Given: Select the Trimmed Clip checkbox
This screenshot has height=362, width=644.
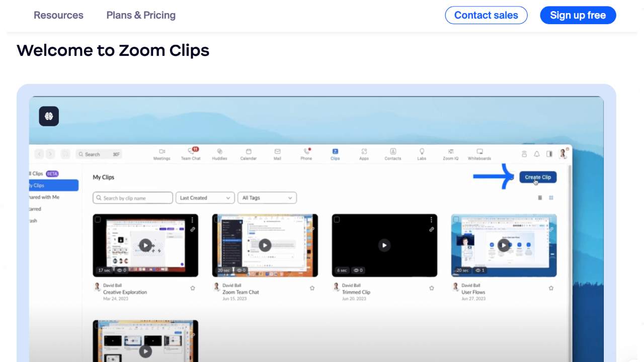Looking at the screenshot, I should pyautogui.click(x=337, y=220).
